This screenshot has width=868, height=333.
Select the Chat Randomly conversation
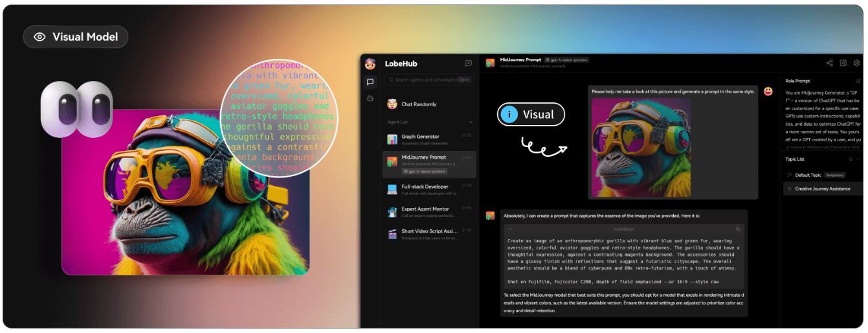click(429, 104)
